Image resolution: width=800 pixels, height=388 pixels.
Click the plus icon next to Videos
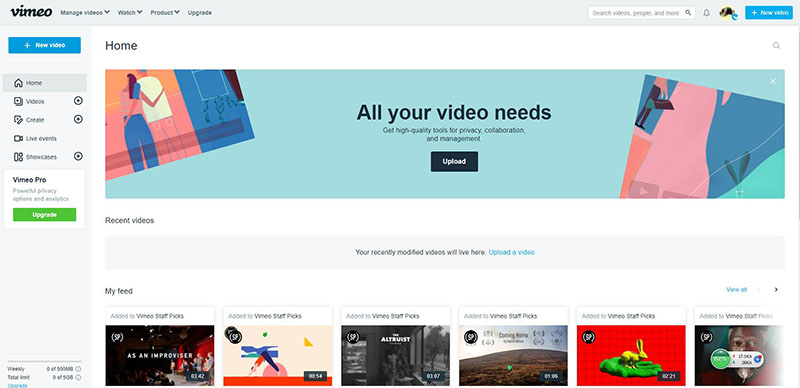78,101
